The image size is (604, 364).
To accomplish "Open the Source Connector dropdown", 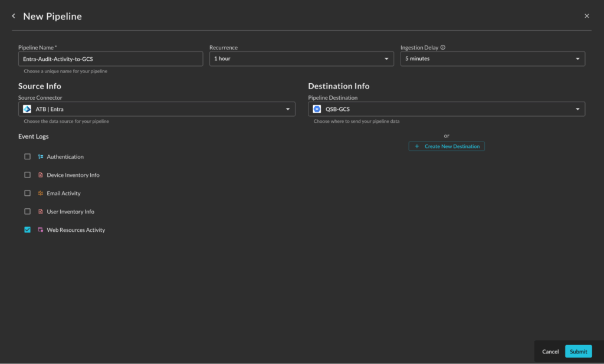I will click(157, 109).
